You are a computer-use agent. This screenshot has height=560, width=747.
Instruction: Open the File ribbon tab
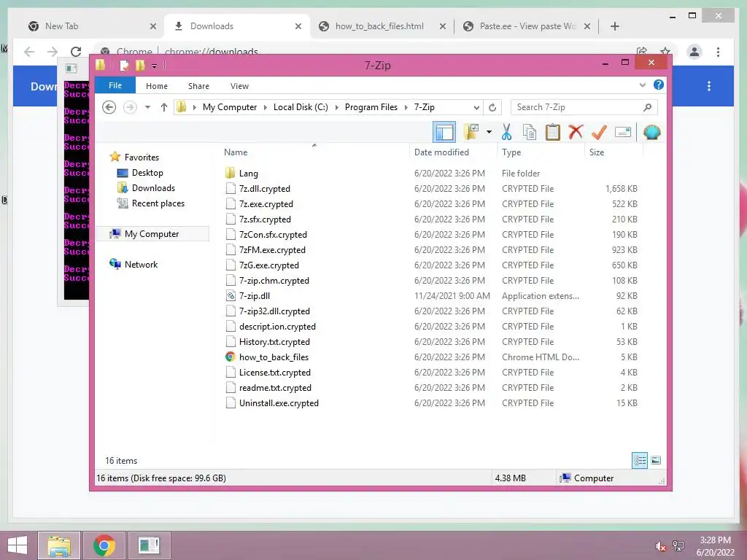pos(115,86)
